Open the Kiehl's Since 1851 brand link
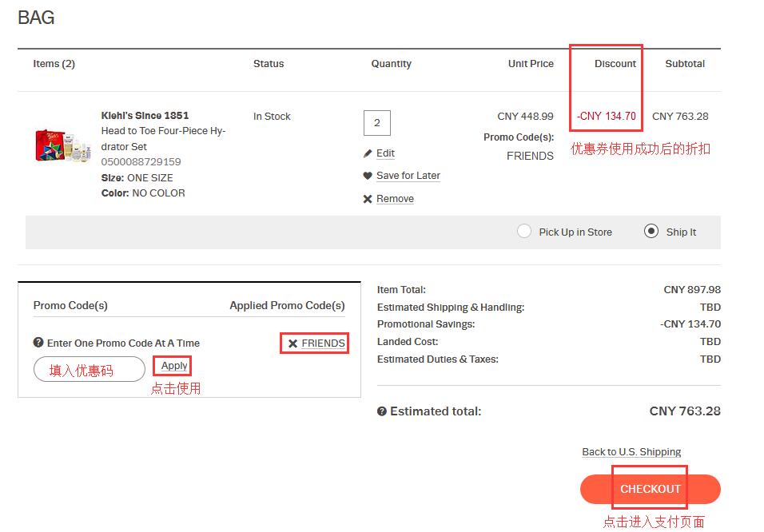The width and height of the screenshot is (764, 532). (x=145, y=116)
